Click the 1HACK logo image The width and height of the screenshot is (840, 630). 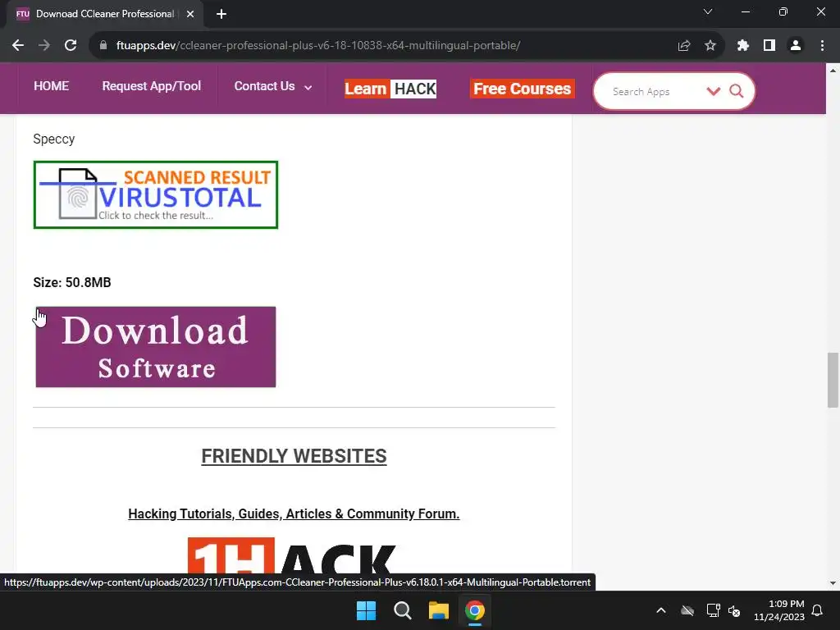(292, 555)
